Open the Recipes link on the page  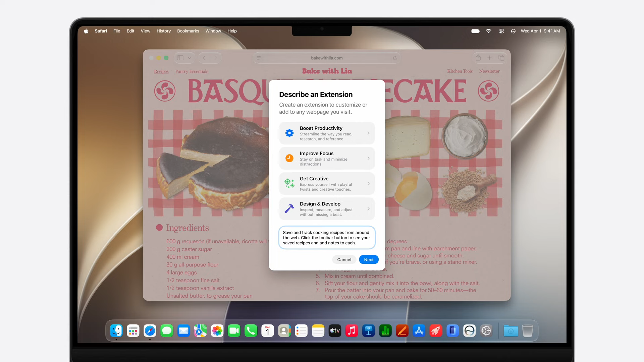pos(161,71)
